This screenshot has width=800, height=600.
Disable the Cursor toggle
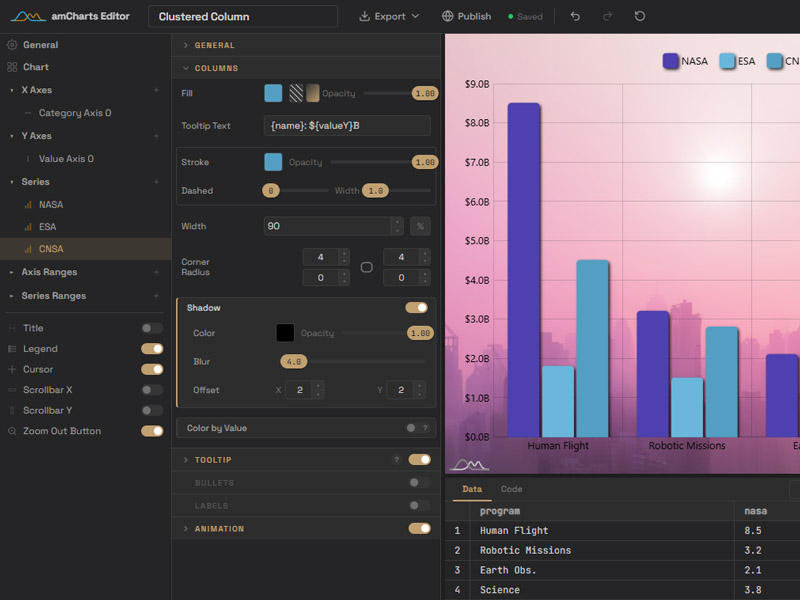[x=152, y=369]
